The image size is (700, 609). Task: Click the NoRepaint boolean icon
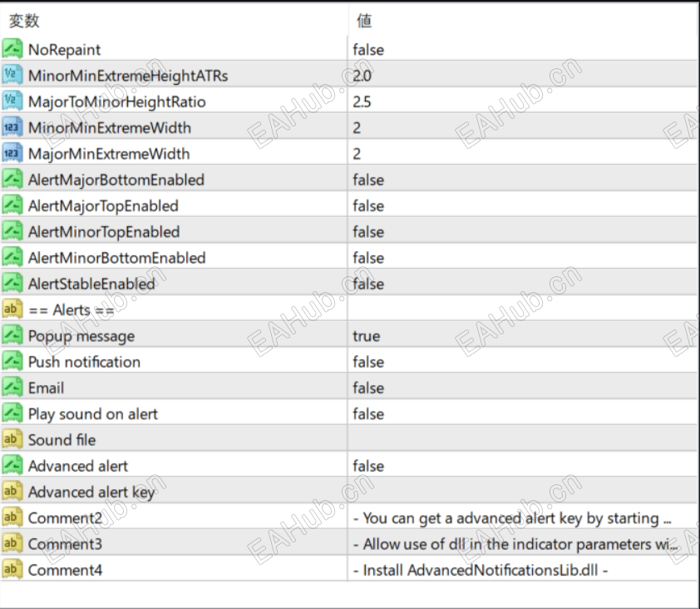(x=12, y=49)
